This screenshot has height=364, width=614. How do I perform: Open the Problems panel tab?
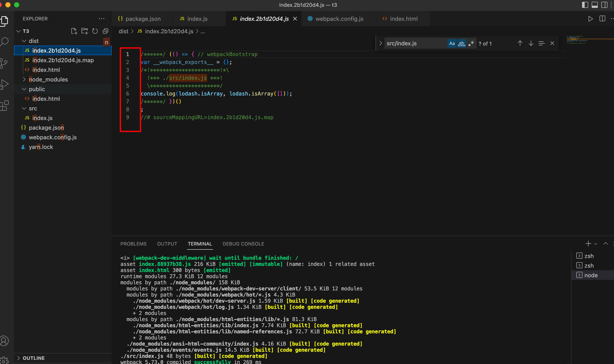pos(133,244)
